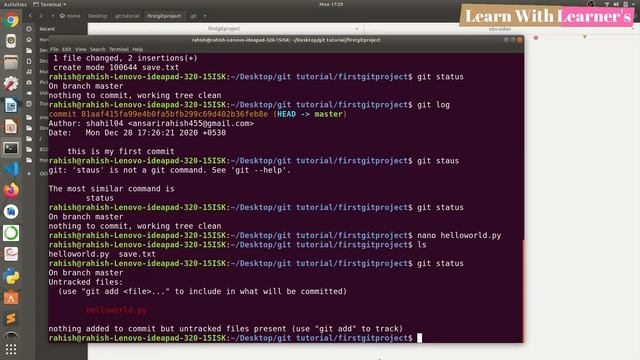Launch the Python app from dock
This screenshot has height=360, width=640.
click(x=11, y=276)
